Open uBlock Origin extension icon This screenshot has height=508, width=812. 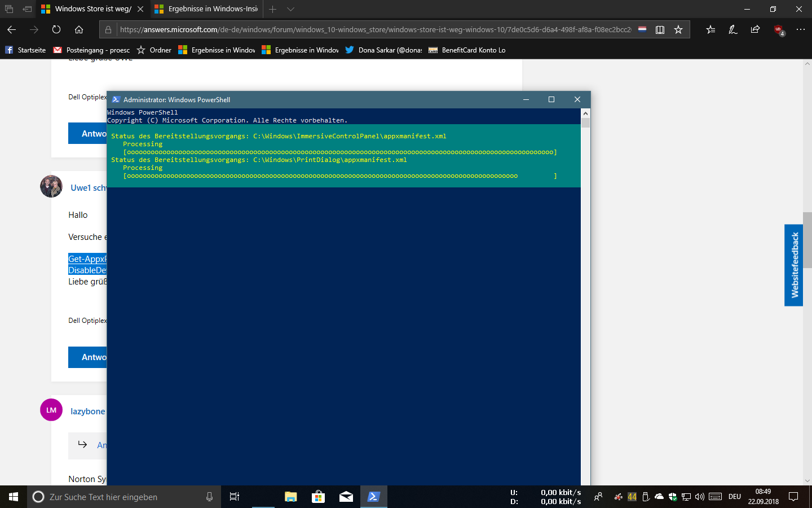click(x=779, y=30)
